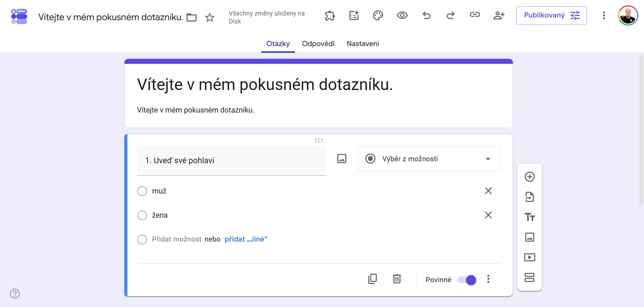Switch to the Nastavení tab
Viewport: 644px width, 307px height.
363,44
